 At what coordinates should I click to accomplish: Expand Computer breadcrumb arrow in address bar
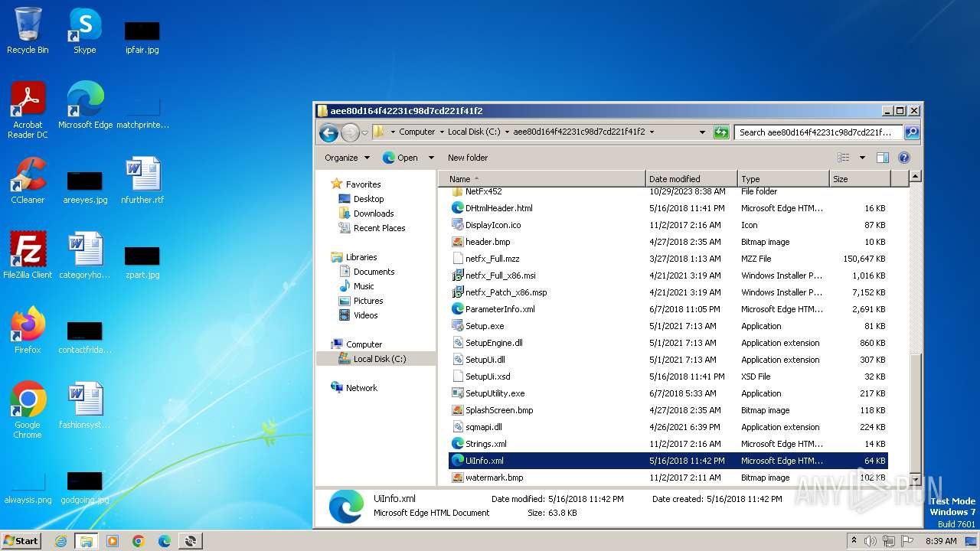click(442, 132)
